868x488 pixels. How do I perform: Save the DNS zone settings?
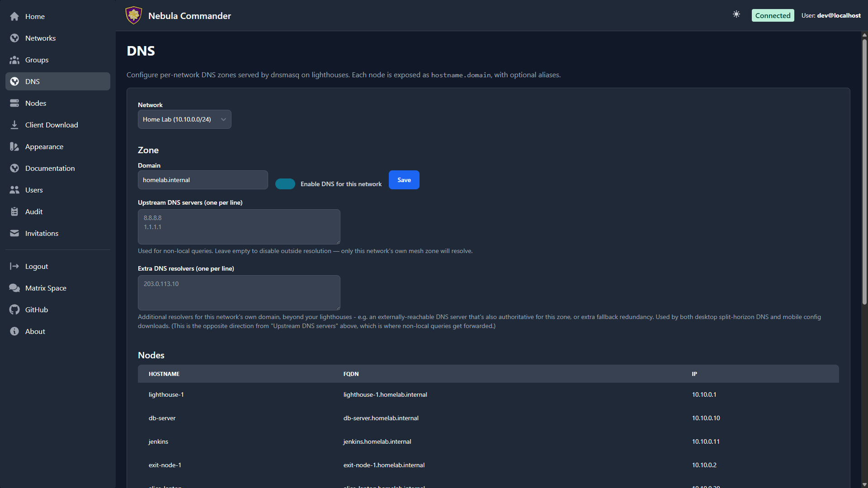coord(404,180)
